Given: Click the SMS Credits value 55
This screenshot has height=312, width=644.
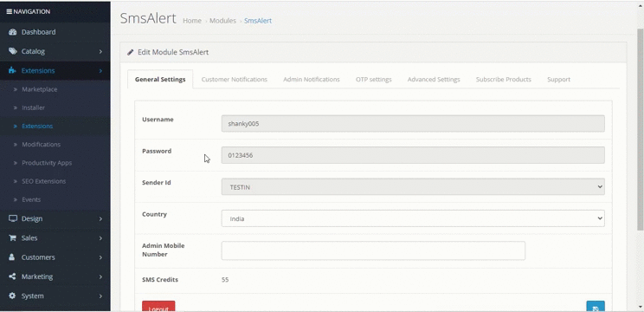Looking at the screenshot, I should (x=225, y=280).
